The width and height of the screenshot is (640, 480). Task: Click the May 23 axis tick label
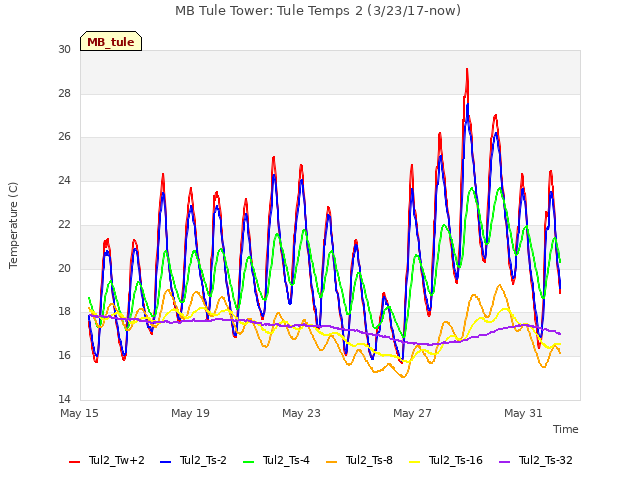(x=302, y=413)
